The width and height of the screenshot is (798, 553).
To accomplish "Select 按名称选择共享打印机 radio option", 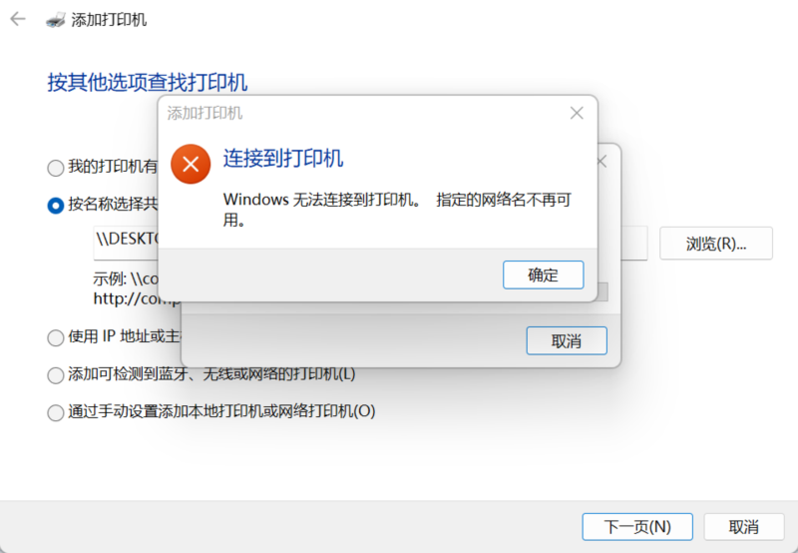I will [55, 206].
